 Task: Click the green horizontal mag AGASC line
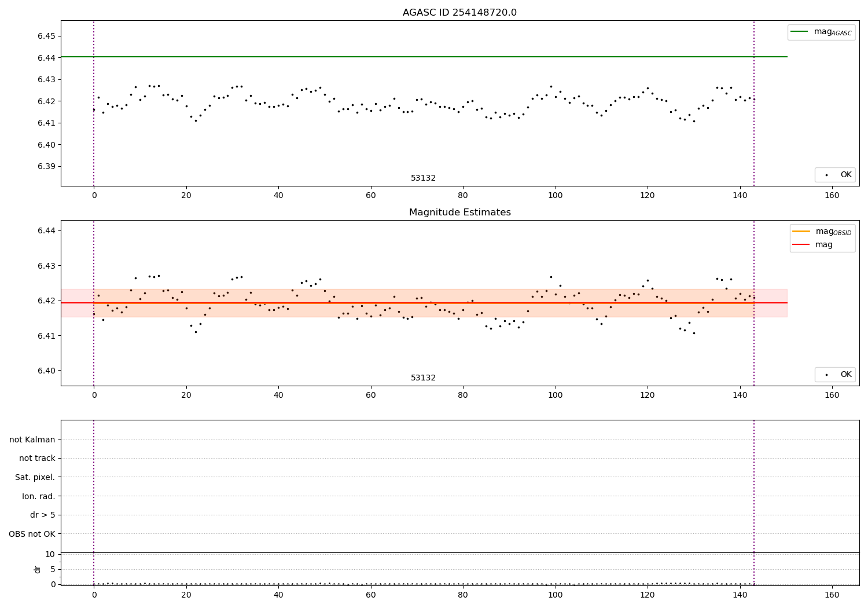[424, 57]
